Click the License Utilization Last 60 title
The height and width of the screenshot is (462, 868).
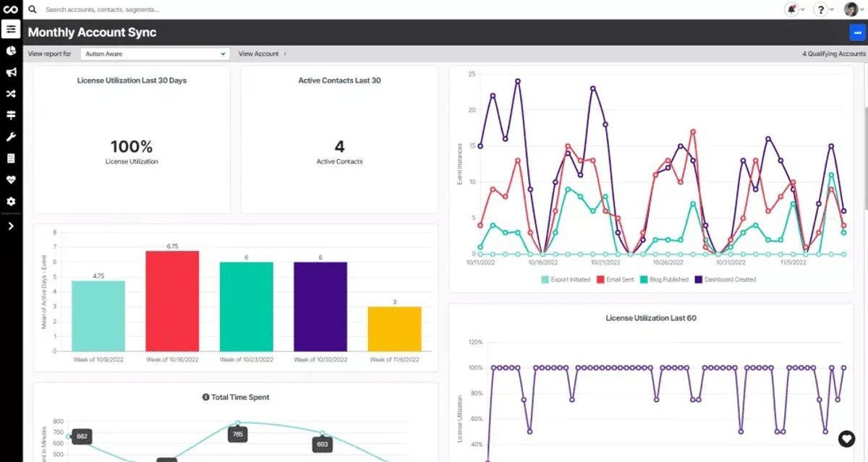point(652,317)
